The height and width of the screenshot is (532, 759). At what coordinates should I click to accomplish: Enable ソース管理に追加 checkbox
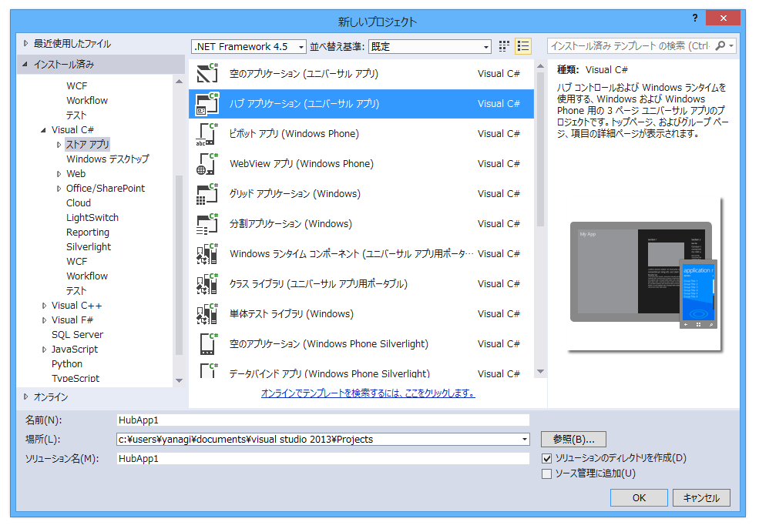(x=547, y=473)
